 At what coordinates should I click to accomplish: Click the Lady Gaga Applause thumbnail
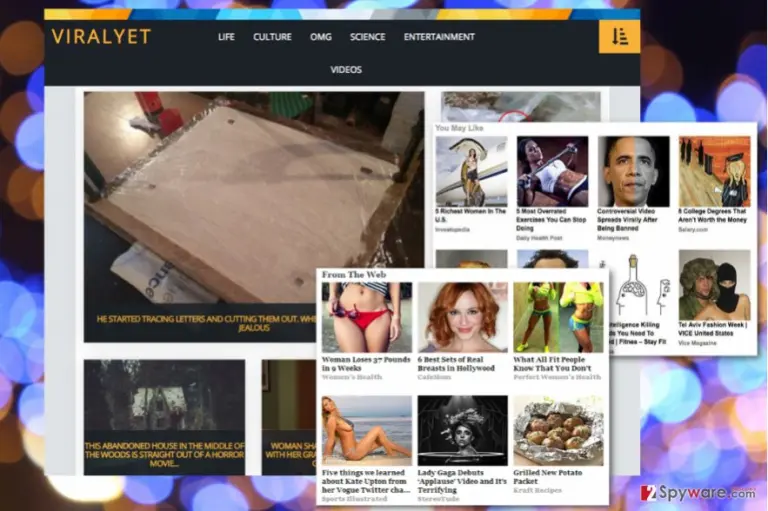tap(462, 431)
